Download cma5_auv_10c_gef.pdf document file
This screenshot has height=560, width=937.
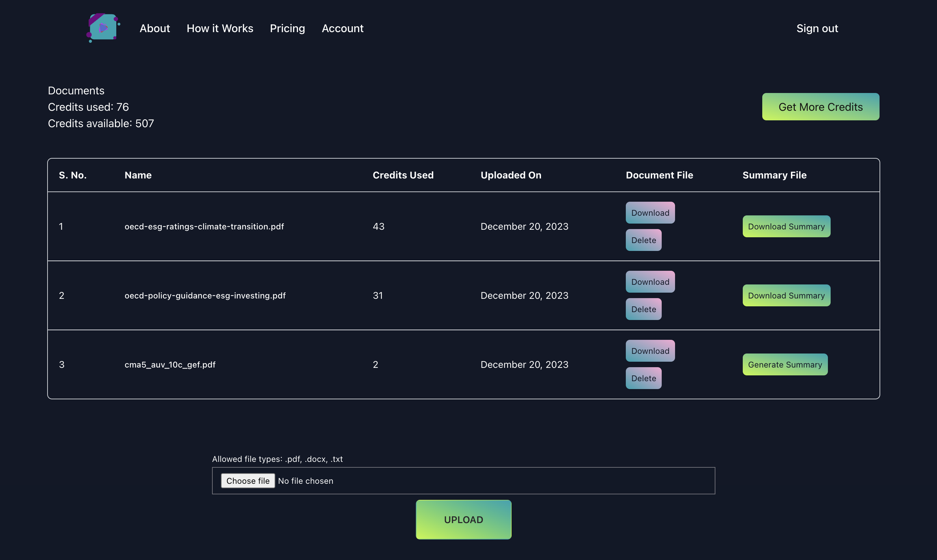pyautogui.click(x=650, y=351)
